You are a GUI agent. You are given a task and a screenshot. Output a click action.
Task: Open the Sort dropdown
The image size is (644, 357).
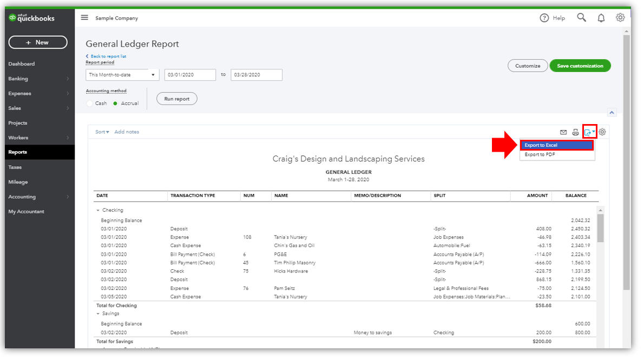pos(102,132)
